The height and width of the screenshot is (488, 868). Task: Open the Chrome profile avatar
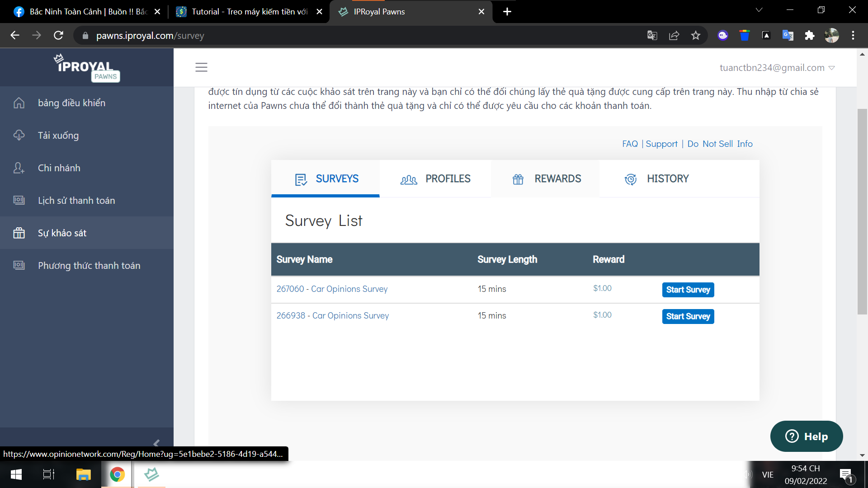[x=831, y=35]
